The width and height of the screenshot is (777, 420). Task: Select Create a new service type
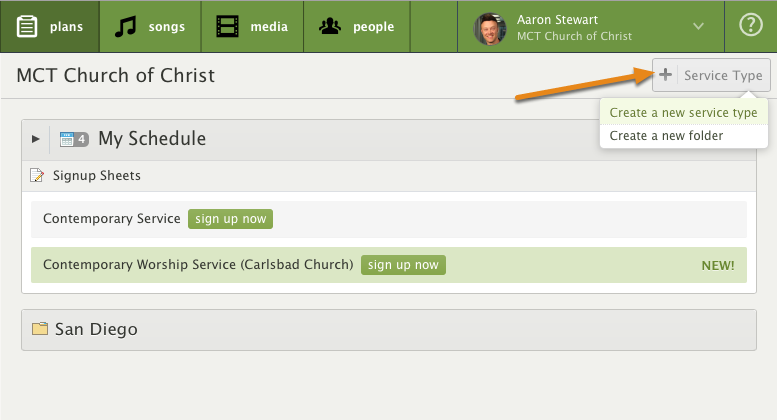(683, 113)
